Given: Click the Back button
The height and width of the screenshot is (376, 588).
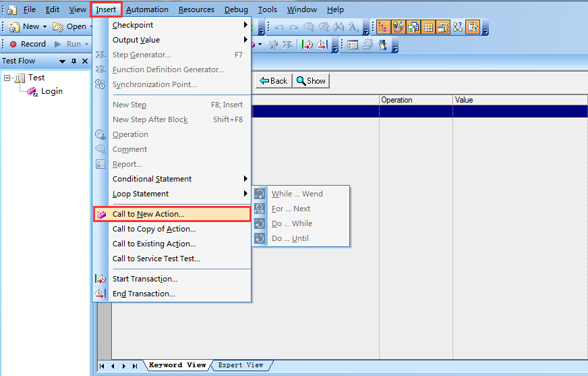Looking at the screenshot, I should 274,81.
